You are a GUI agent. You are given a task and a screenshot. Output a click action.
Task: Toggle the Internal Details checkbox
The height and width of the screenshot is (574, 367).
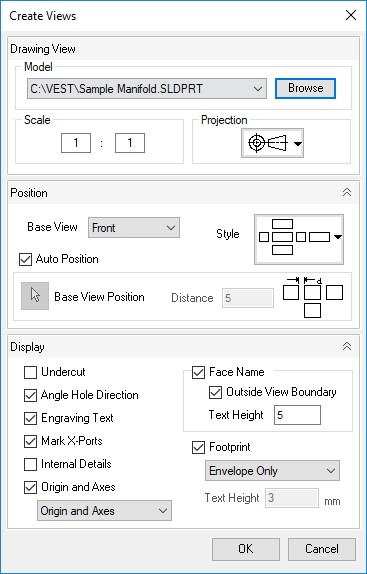click(30, 464)
